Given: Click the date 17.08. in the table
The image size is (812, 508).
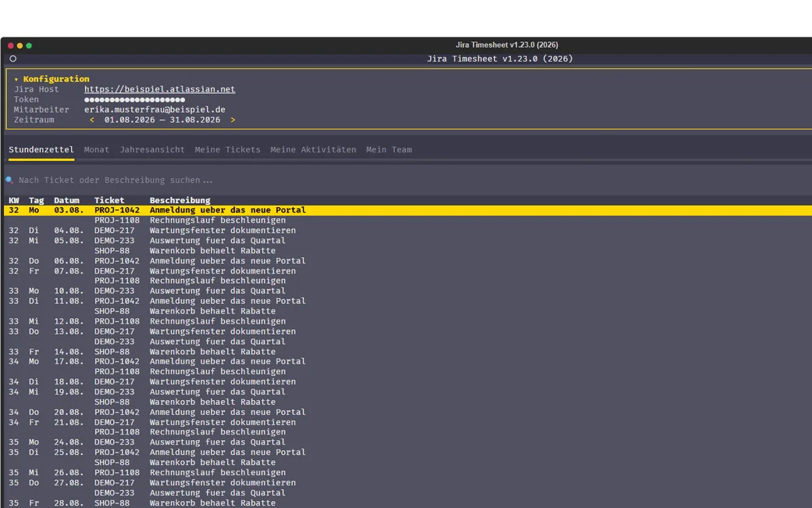Looking at the screenshot, I should [69, 361].
